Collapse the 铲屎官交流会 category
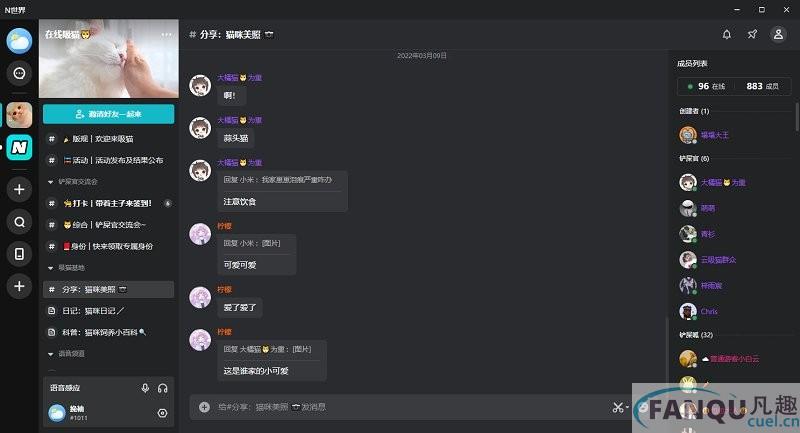Image resolution: width=800 pixels, height=433 pixels. click(72, 182)
